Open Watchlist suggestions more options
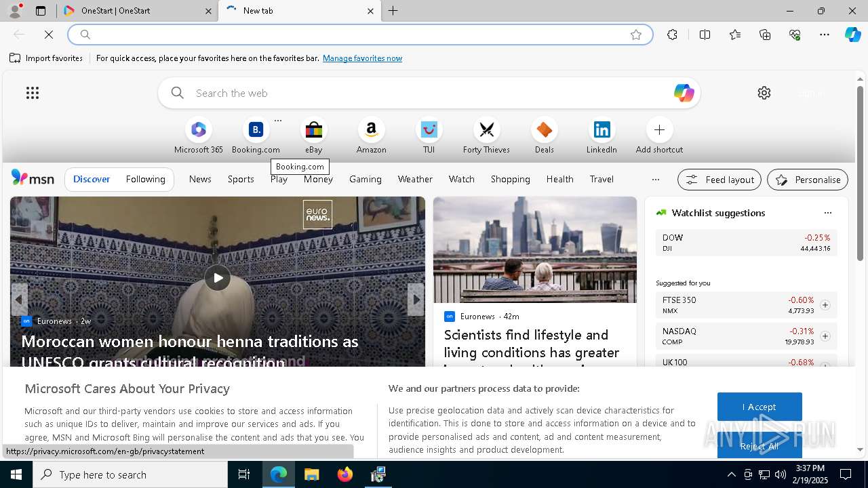The width and height of the screenshot is (868, 488). (x=827, y=213)
